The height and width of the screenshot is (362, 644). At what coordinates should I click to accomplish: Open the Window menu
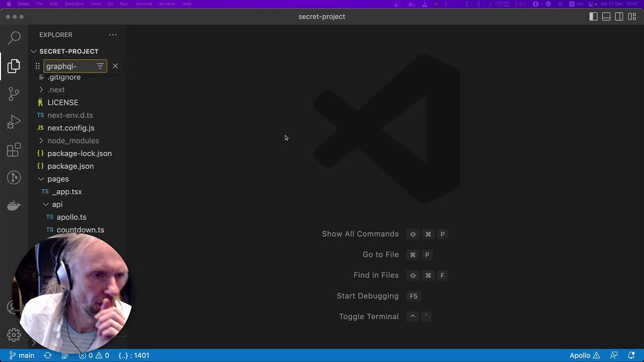167,4
